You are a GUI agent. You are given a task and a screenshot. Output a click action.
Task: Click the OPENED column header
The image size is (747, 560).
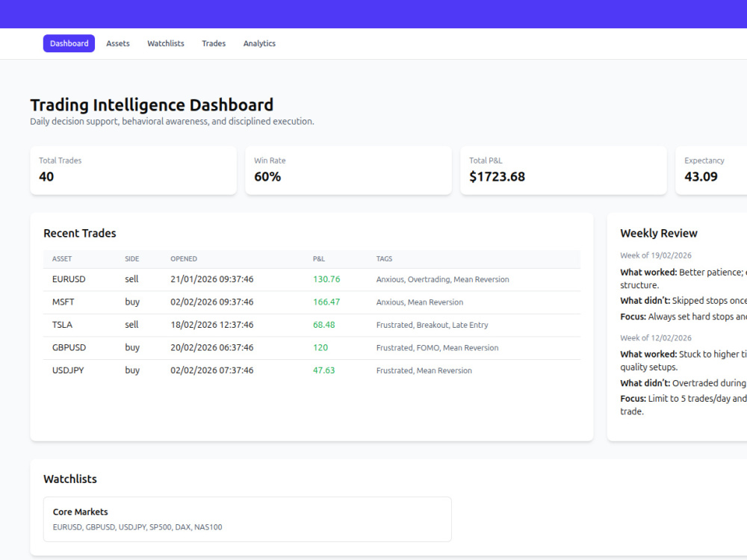[x=184, y=259]
